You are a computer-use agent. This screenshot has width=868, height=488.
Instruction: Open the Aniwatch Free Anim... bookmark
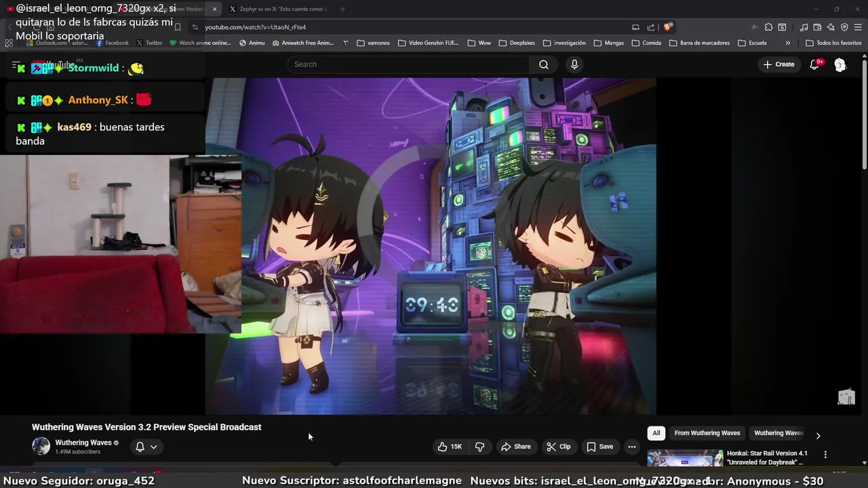point(303,43)
